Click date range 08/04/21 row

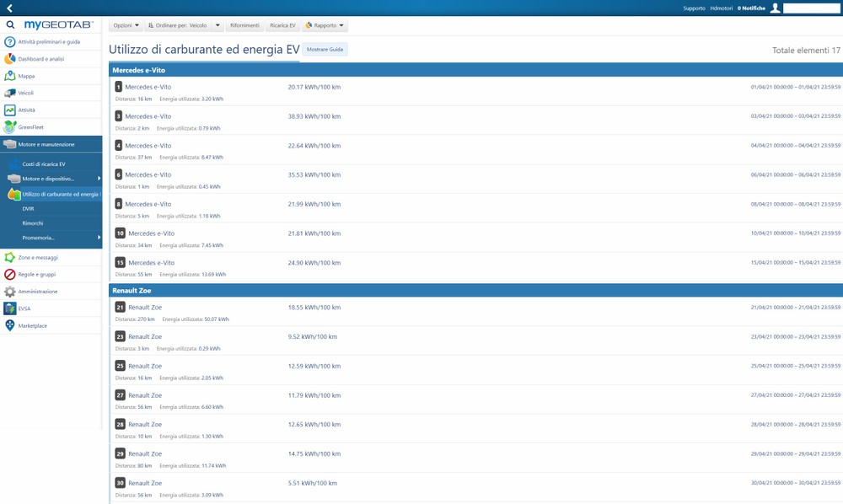point(795,204)
